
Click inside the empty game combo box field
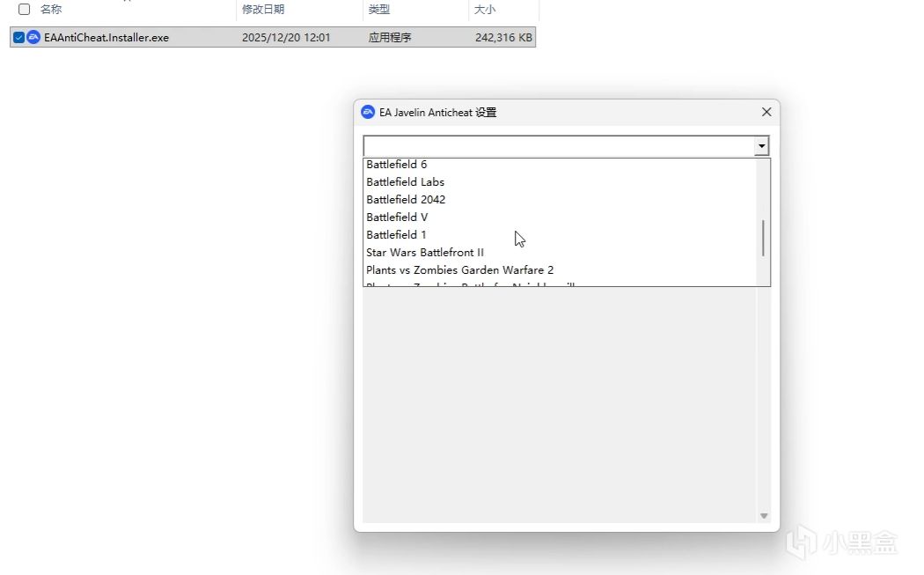click(x=559, y=145)
